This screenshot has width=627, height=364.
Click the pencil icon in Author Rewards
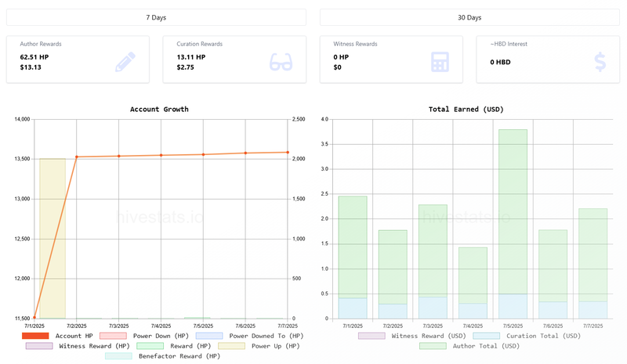125,62
